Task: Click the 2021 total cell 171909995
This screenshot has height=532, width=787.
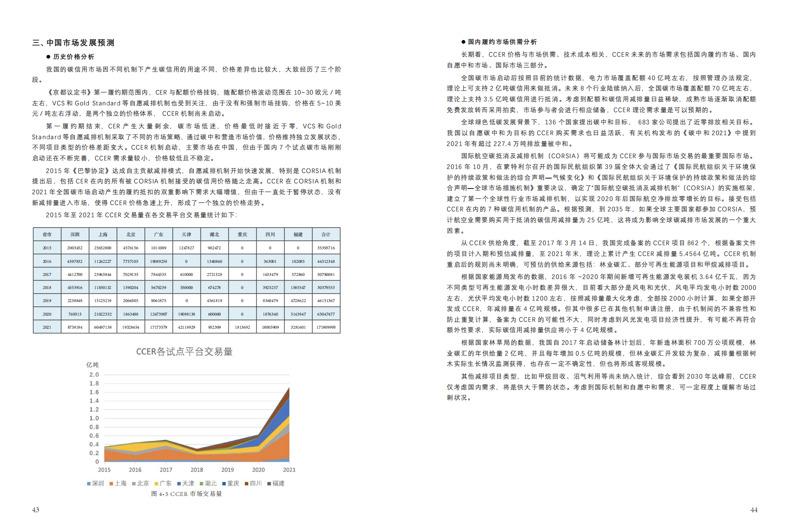Action: 326,327
